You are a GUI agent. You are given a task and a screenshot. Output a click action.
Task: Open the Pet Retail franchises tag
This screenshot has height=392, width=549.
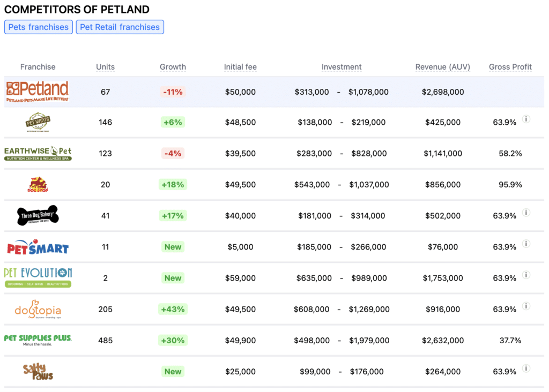(120, 27)
